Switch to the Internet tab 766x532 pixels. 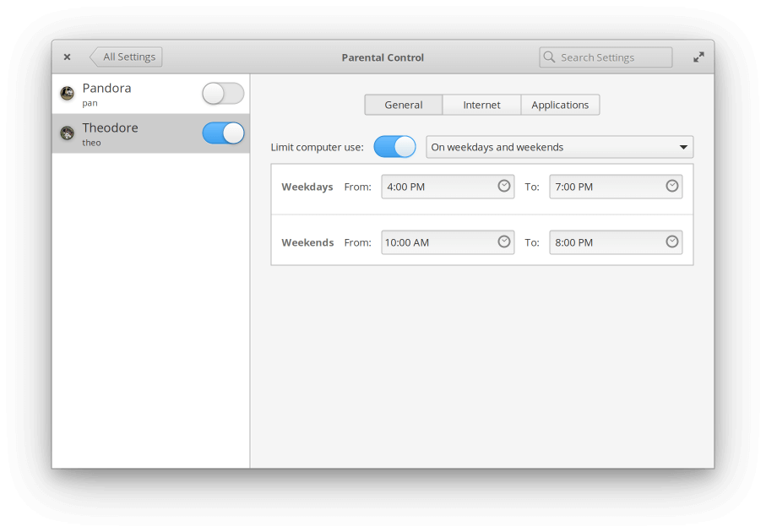(481, 105)
